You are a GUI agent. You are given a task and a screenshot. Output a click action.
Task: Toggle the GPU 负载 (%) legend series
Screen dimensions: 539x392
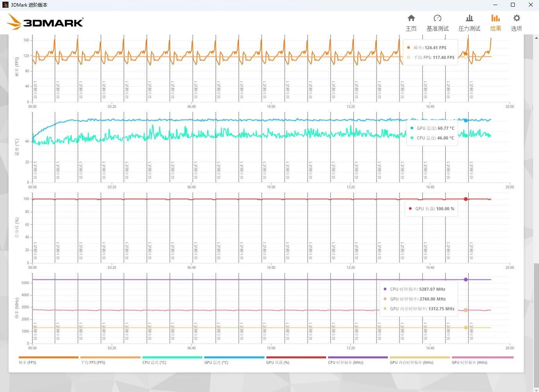296,360
